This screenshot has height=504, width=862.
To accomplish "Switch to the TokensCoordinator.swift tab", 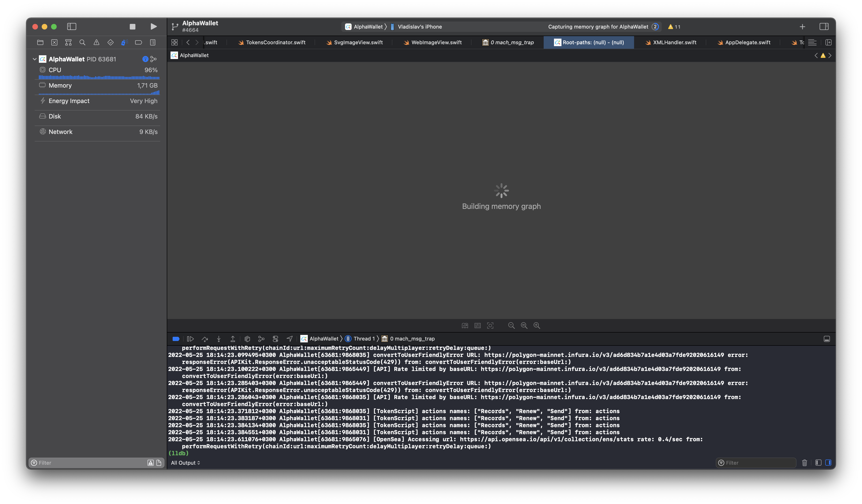I will 275,42.
